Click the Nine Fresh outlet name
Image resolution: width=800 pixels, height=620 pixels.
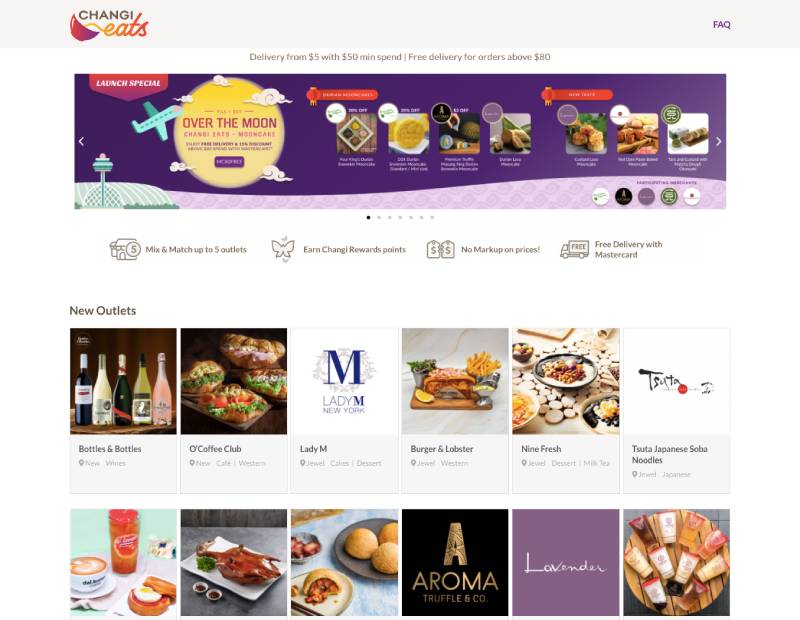541,449
